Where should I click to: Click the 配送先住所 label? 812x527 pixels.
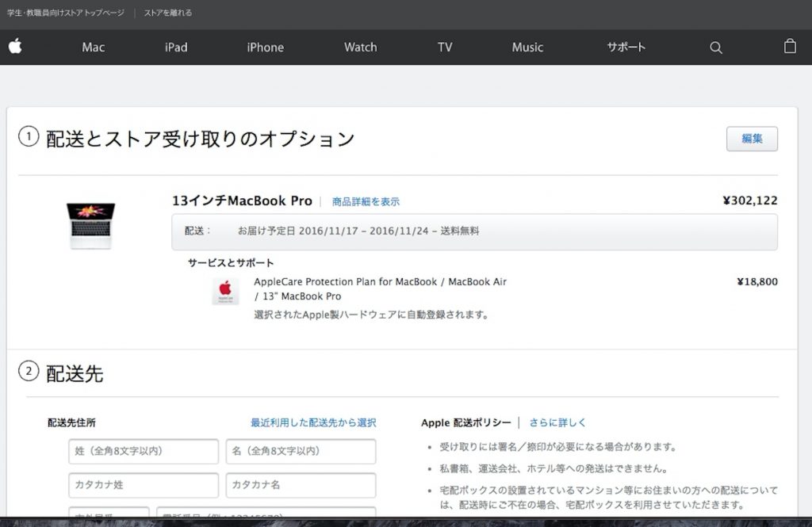tap(71, 422)
